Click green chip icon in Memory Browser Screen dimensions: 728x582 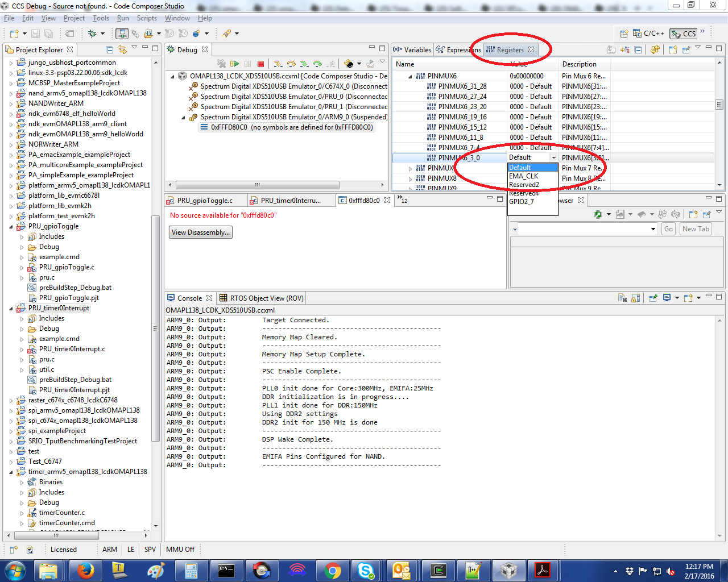pyautogui.click(x=598, y=214)
